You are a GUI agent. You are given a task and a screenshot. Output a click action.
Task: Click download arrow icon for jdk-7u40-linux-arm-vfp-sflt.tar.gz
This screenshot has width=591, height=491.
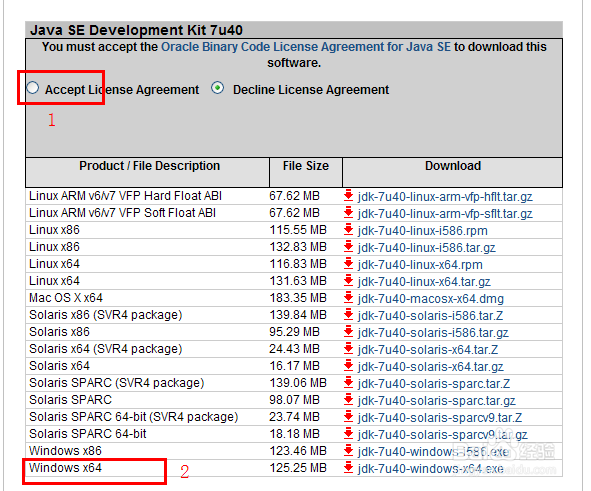349,213
